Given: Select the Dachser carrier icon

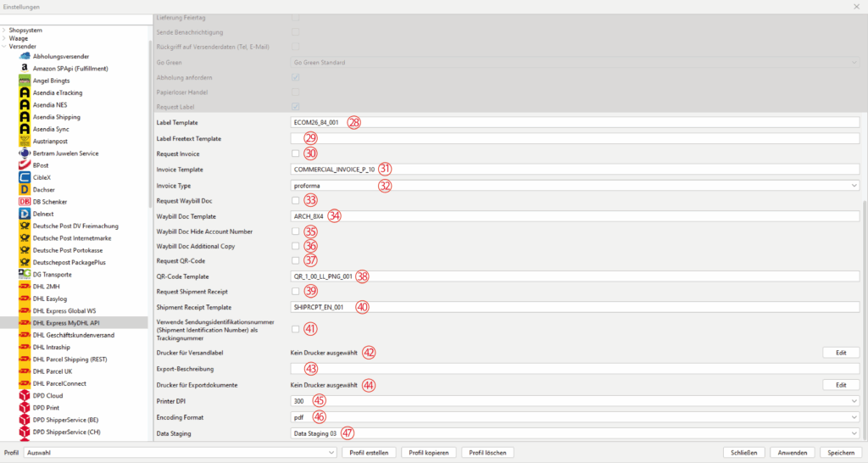Looking at the screenshot, I should 25,190.
